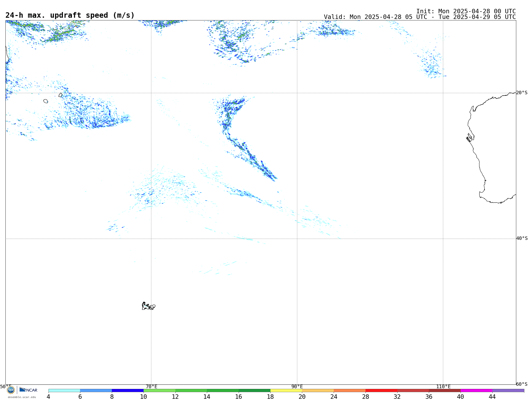Click the 90°E longitude label

[x=297, y=386]
